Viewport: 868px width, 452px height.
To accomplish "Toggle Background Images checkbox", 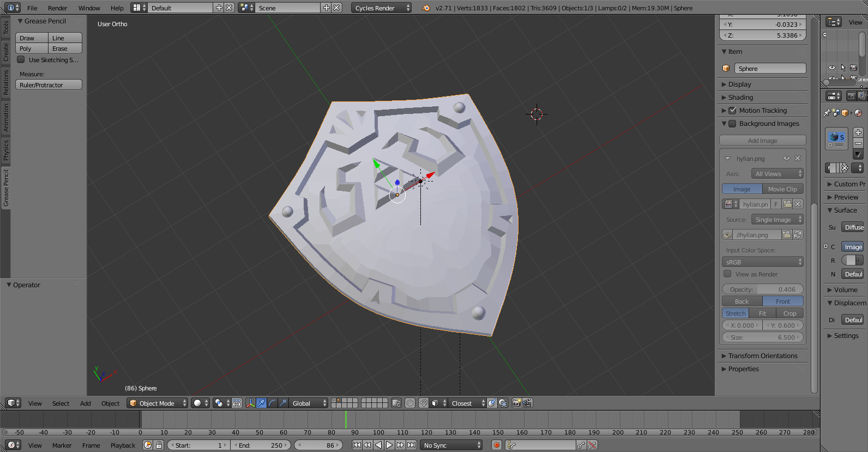I will tap(732, 123).
